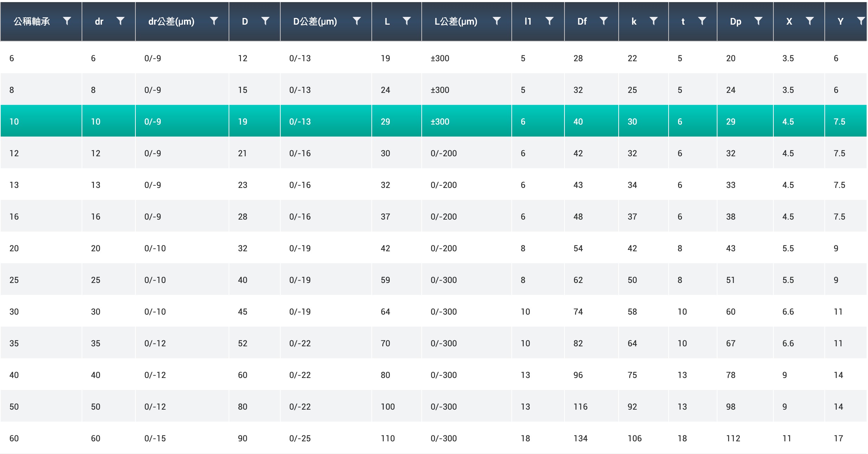Open the L column filter funnel
Viewport: 868px width, 454px height.
pos(407,21)
